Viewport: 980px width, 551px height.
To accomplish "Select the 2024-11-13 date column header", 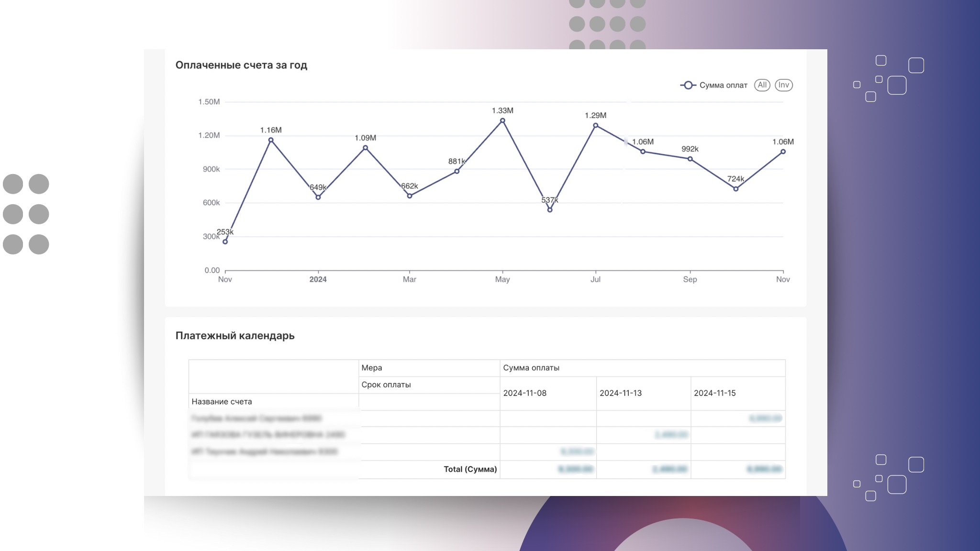I will [x=621, y=393].
